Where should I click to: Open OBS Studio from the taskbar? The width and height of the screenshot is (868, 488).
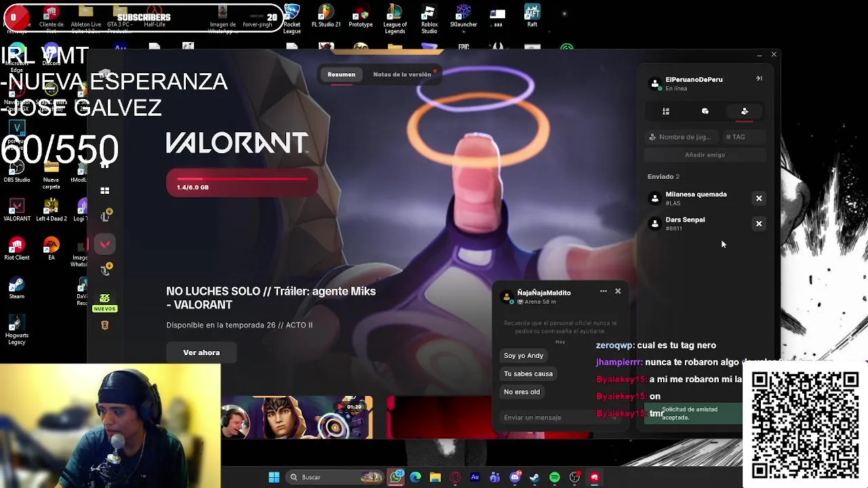click(x=574, y=477)
